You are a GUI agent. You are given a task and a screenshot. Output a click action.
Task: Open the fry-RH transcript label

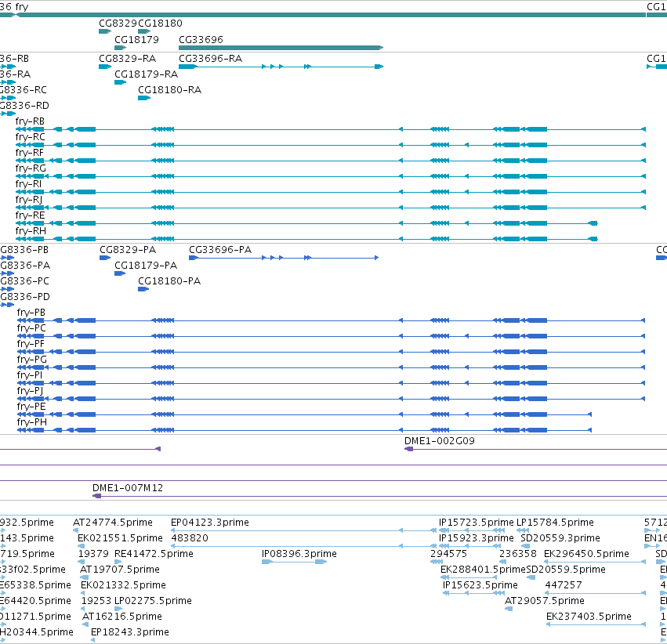tap(31, 231)
